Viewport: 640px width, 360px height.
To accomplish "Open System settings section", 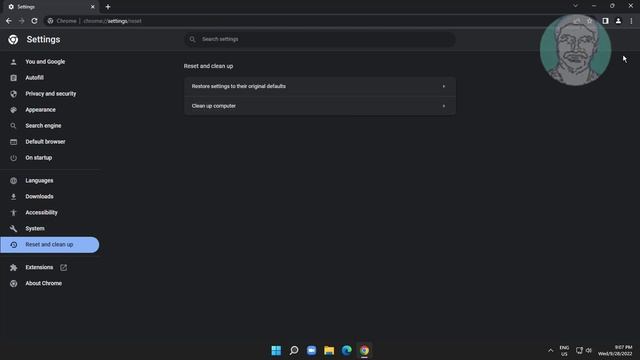I will (35, 229).
